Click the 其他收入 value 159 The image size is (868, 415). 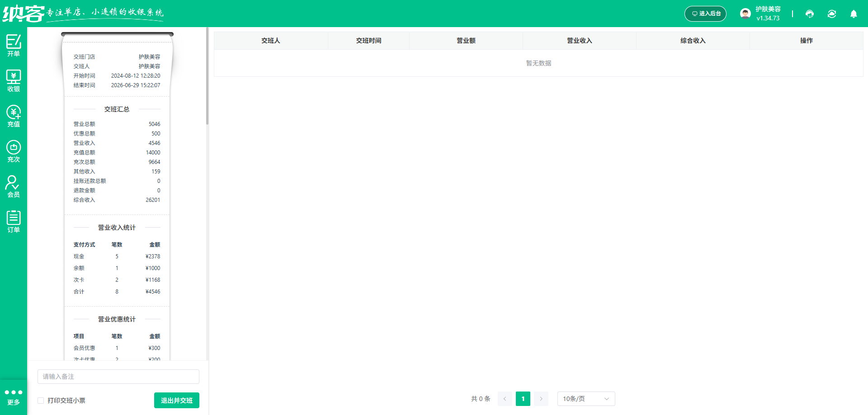156,172
